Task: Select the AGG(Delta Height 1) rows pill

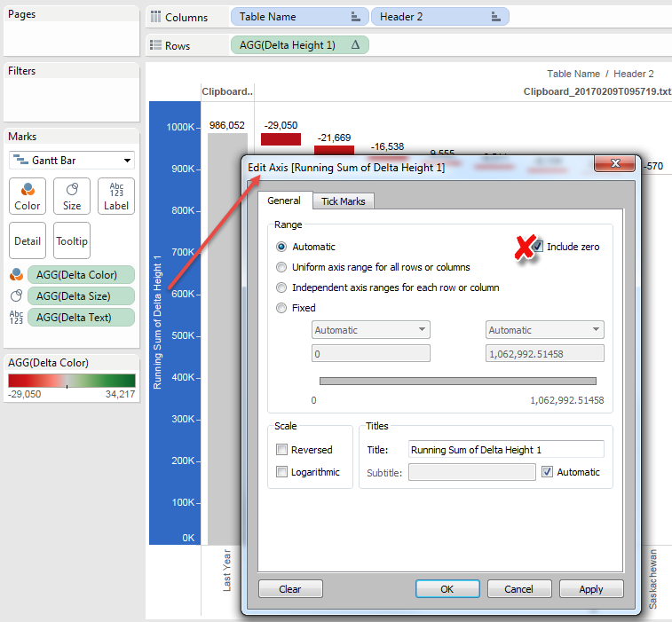Action: [x=299, y=44]
